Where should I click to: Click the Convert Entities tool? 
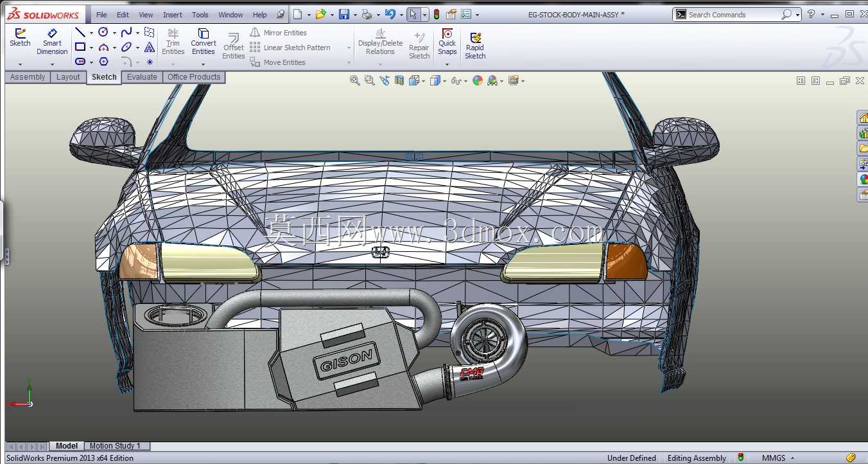point(204,42)
